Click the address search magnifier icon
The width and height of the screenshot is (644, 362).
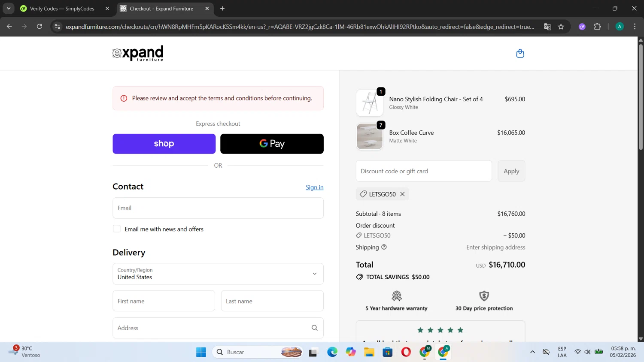(314, 328)
